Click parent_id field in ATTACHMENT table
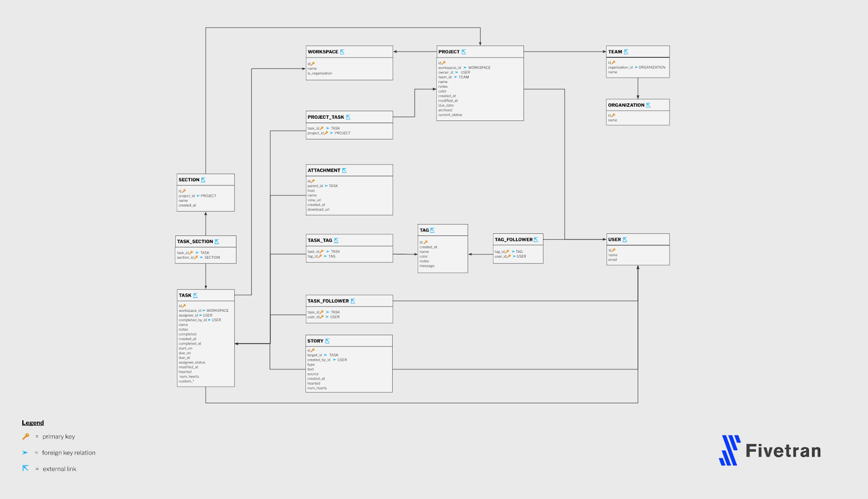The height and width of the screenshot is (499, 868). [315, 186]
